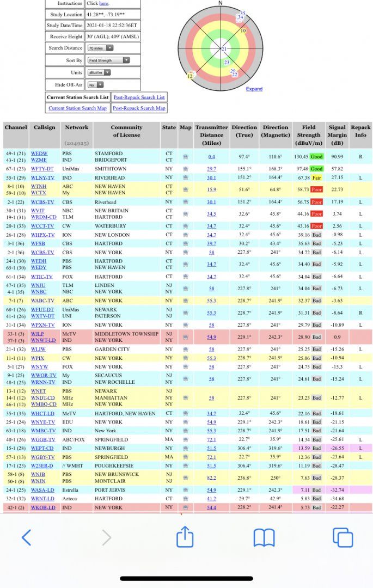Open map icon in WLIW row
Screen dimensions: 373x588
[x=185, y=349]
